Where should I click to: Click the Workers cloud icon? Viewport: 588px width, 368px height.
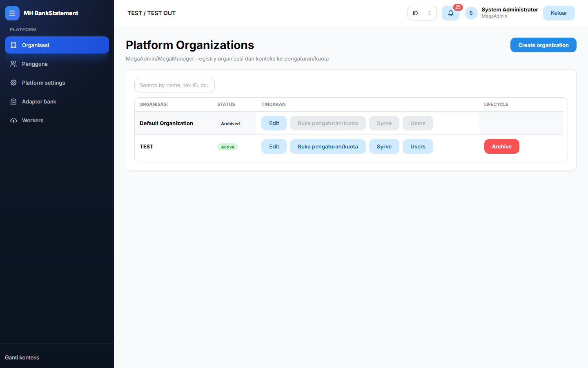(13, 120)
